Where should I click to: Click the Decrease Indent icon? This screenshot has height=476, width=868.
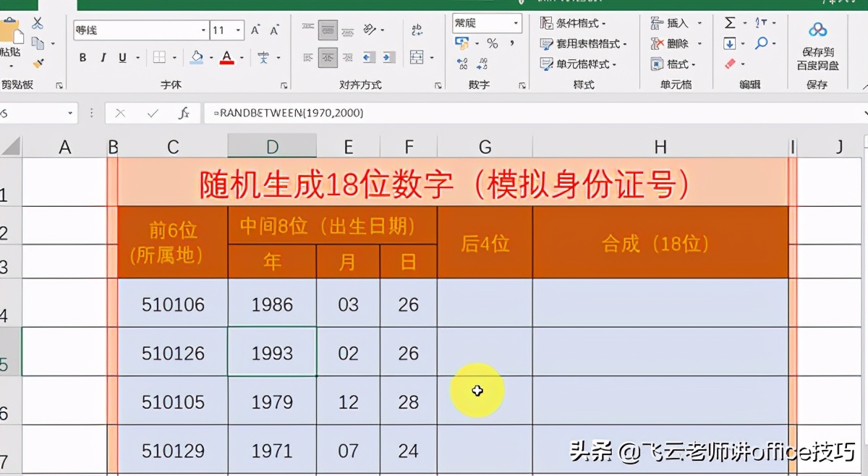pos(369,57)
